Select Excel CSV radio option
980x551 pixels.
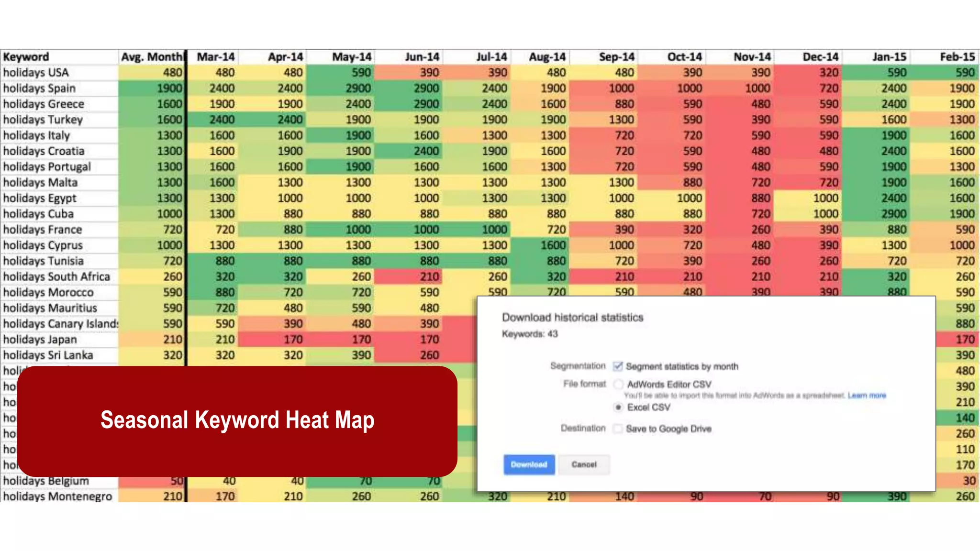point(618,408)
